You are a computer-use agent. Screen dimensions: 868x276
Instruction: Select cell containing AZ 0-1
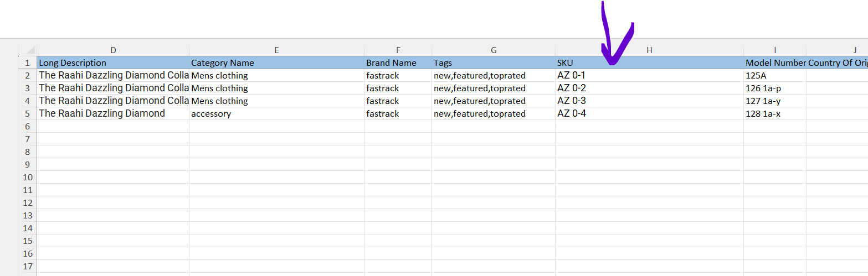click(x=649, y=75)
